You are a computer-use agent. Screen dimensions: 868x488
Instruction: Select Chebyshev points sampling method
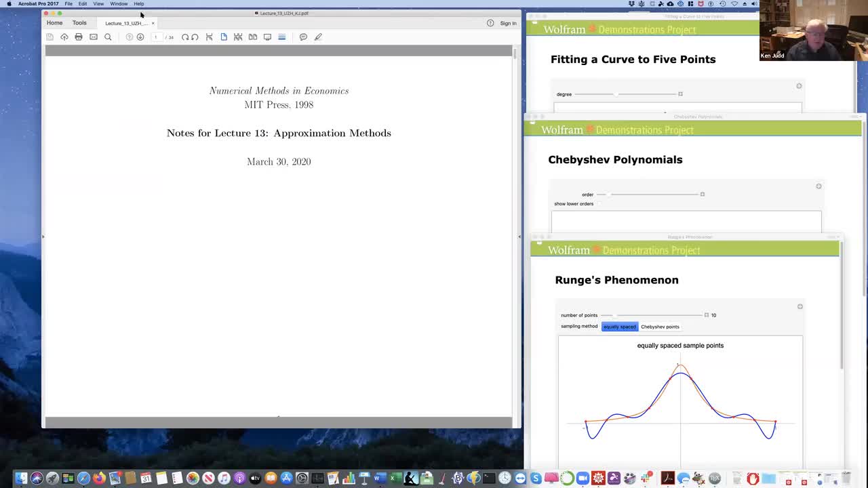(660, 327)
